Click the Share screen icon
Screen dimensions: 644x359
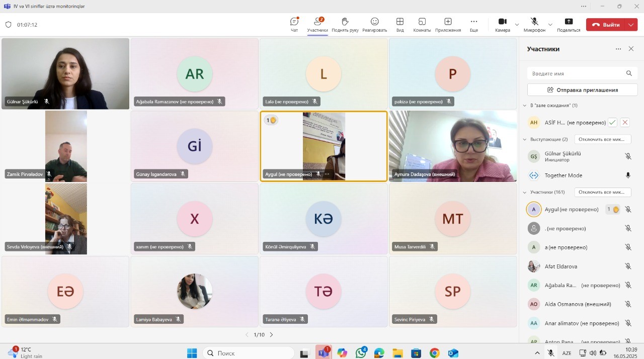click(569, 24)
